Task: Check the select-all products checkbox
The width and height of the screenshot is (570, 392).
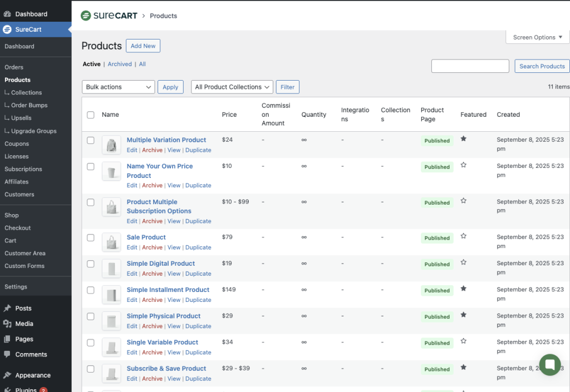Action: (x=91, y=115)
